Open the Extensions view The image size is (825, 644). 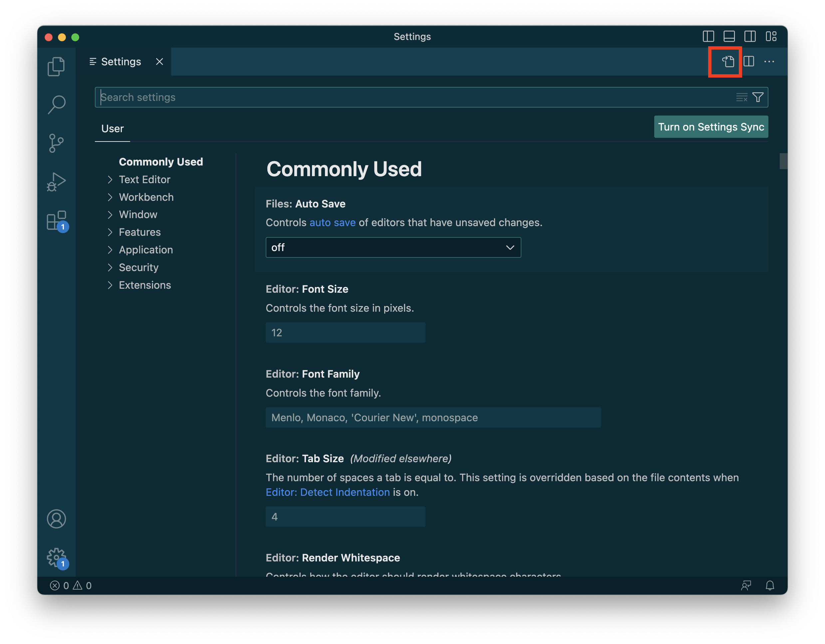coord(56,220)
